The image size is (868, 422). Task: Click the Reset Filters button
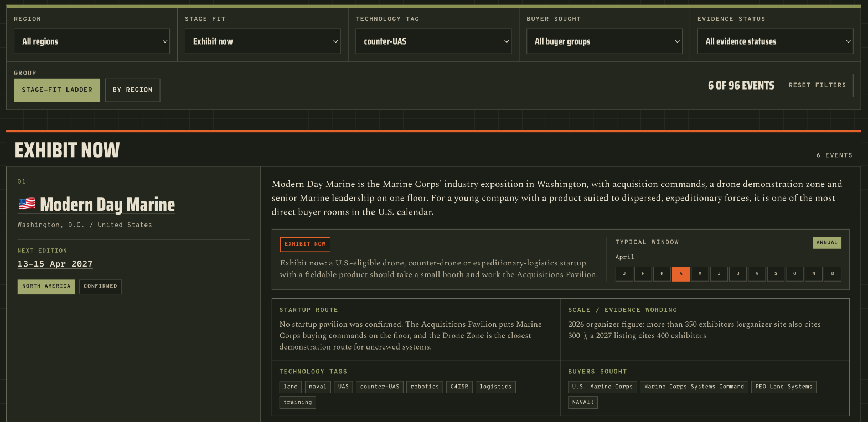click(x=817, y=85)
